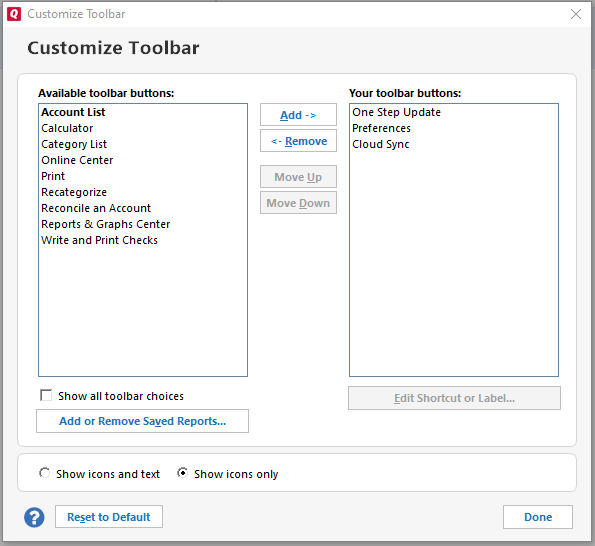595x546 pixels.
Task: Click the Remove button
Action: [x=298, y=141]
